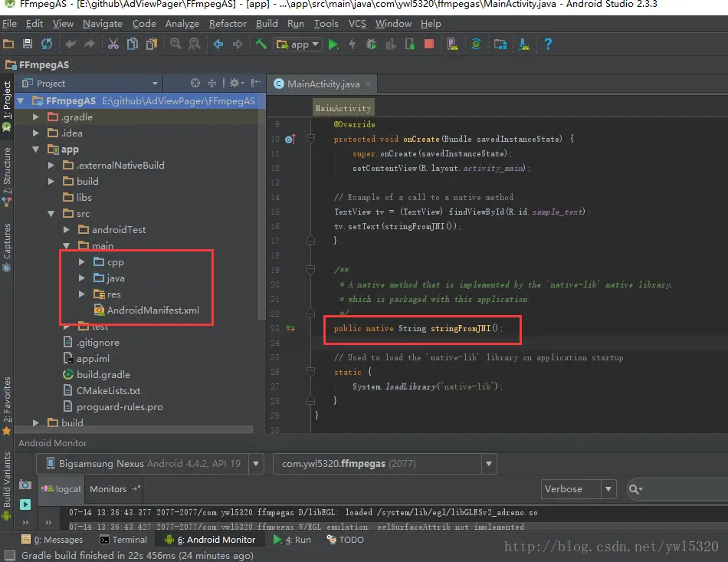Open the File menu
The image size is (728, 562).
point(9,24)
